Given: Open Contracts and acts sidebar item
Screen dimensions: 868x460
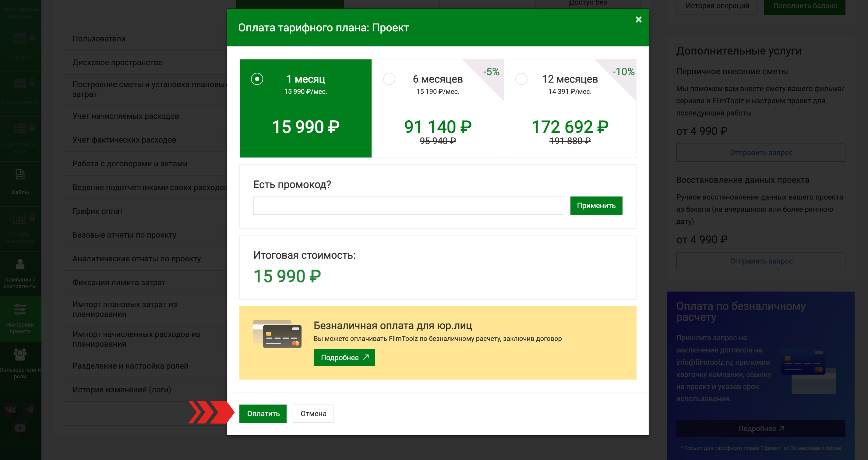Looking at the screenshot, I should pyautogui.click(x=20, y=138).
